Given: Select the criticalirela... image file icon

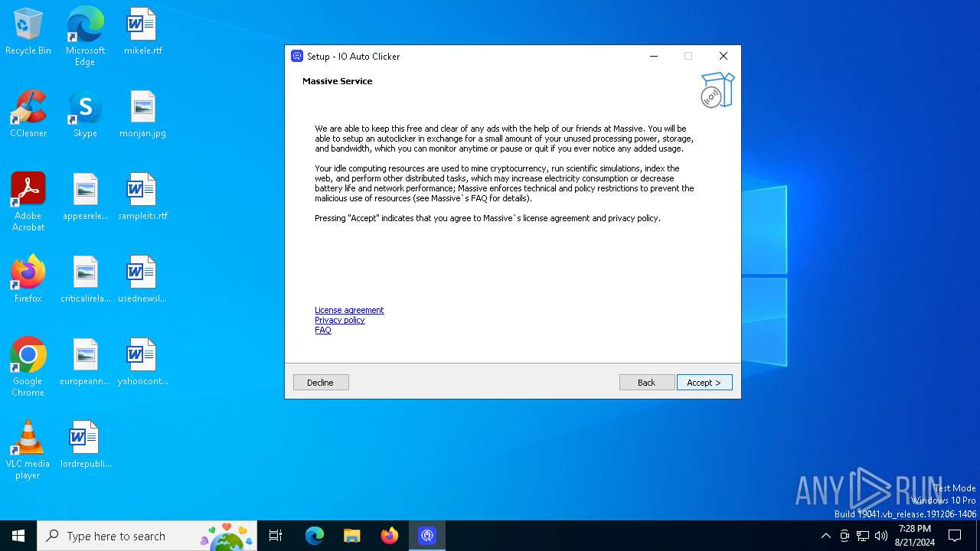Looking at the screenshot, I should point(86,280).
